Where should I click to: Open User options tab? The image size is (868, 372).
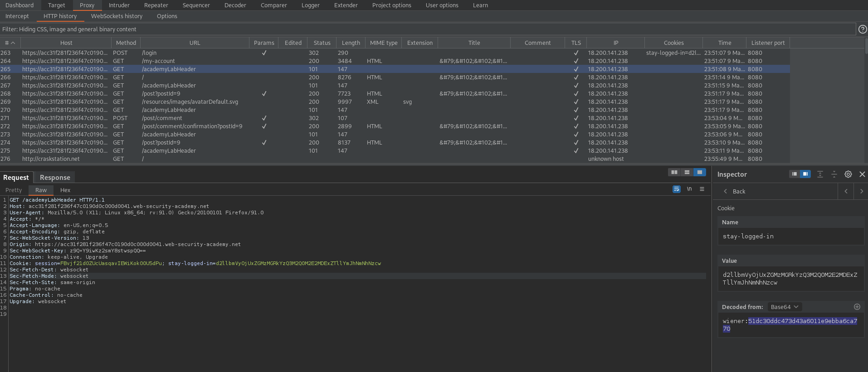pyautogui.click(x=442, y=5)
